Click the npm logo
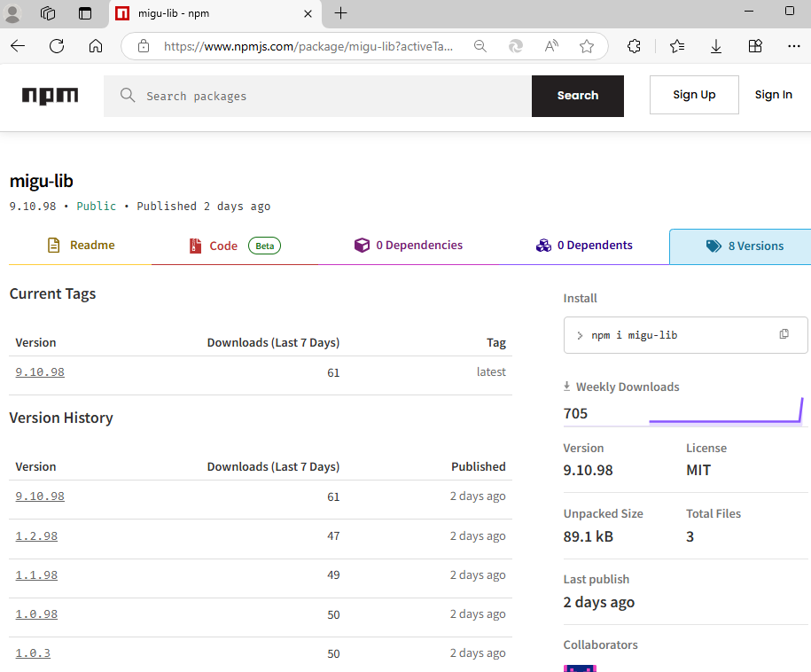The width and height of the screenshot is (811, 672). click(x=50, y=96)
